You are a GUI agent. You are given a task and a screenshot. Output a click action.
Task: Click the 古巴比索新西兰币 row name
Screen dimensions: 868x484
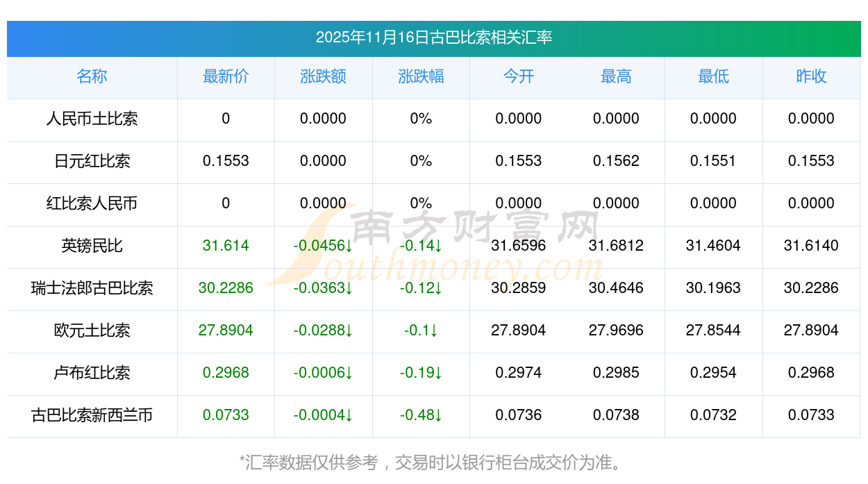(x=92, y=415)
